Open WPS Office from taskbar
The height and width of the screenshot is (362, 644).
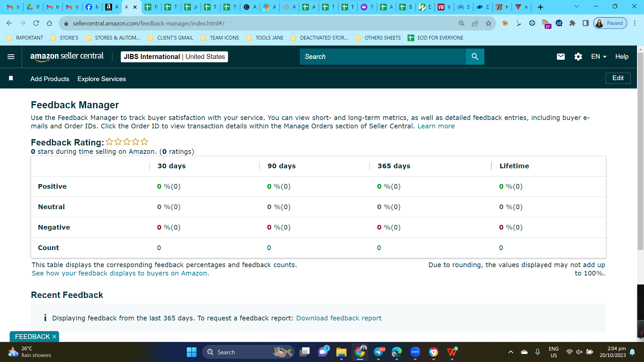[x=452, y=352]
